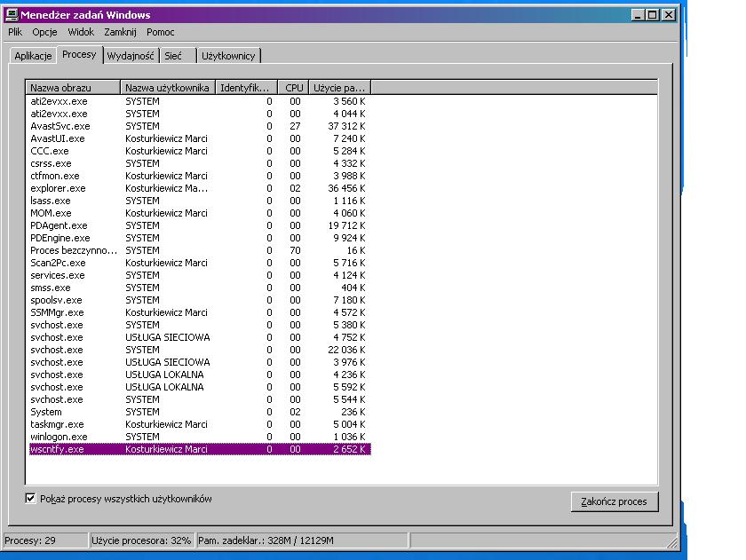Toggle the show all users' processes checkbox

coord(30,498)
